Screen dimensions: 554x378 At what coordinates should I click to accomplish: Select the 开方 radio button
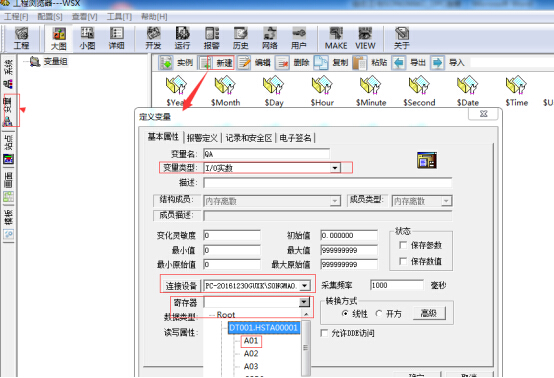(379, 314)
